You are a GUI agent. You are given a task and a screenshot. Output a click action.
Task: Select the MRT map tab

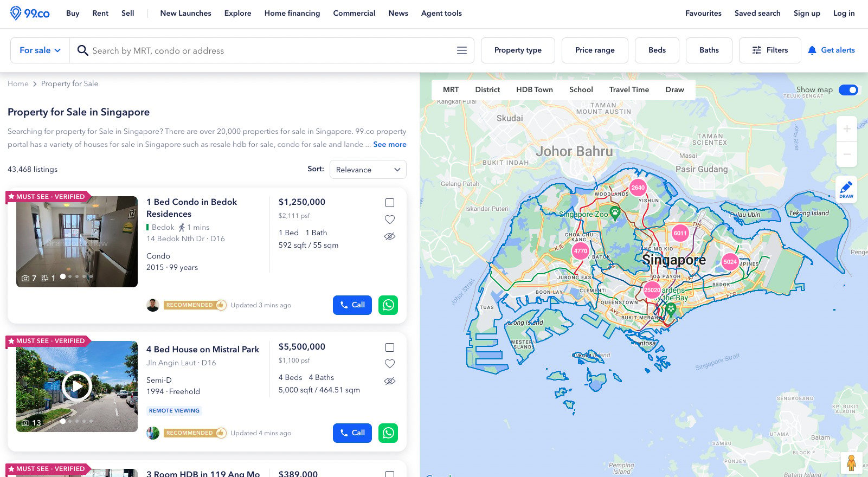point(451,89)
